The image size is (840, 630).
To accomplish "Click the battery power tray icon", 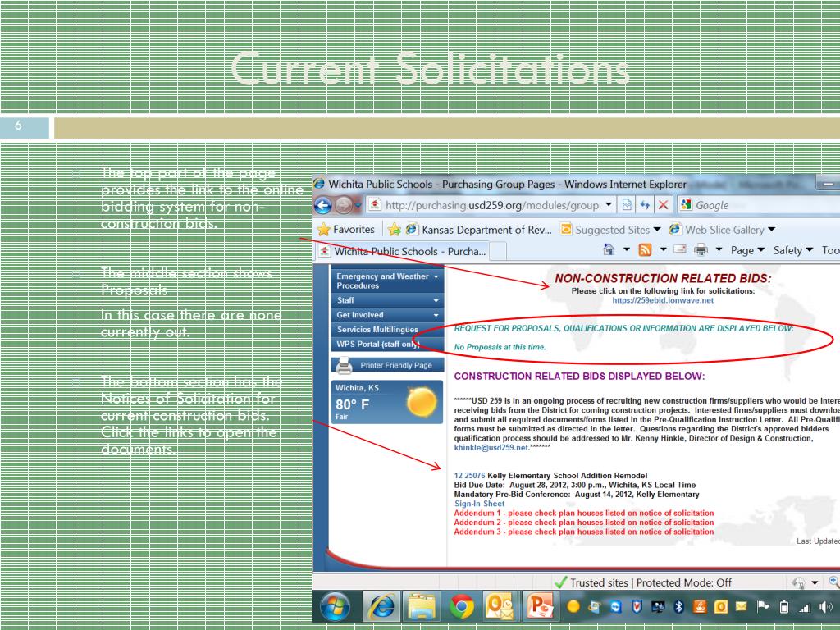I will pos(784,606).
